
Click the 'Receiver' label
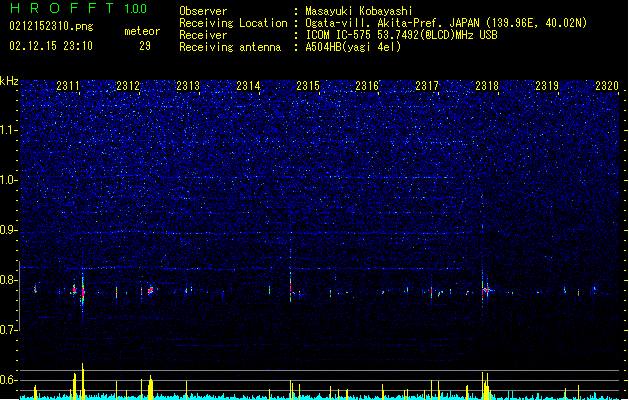click(203, 35)
